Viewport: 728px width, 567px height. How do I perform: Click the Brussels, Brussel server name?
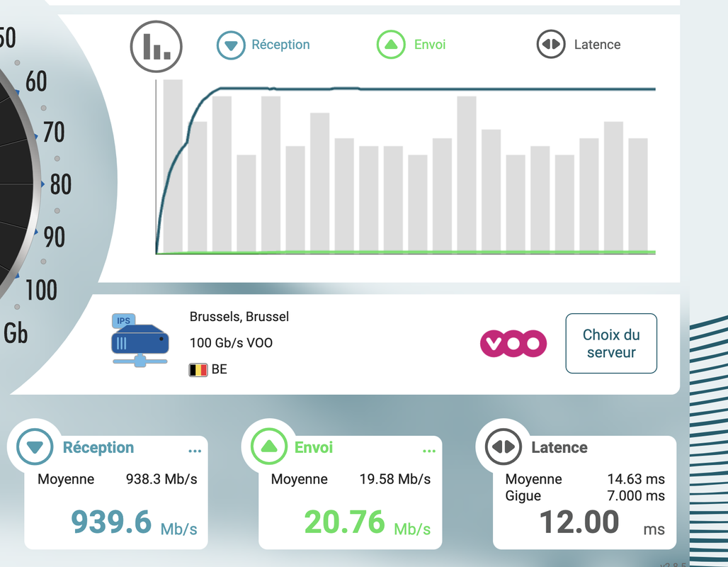[239, 317]
